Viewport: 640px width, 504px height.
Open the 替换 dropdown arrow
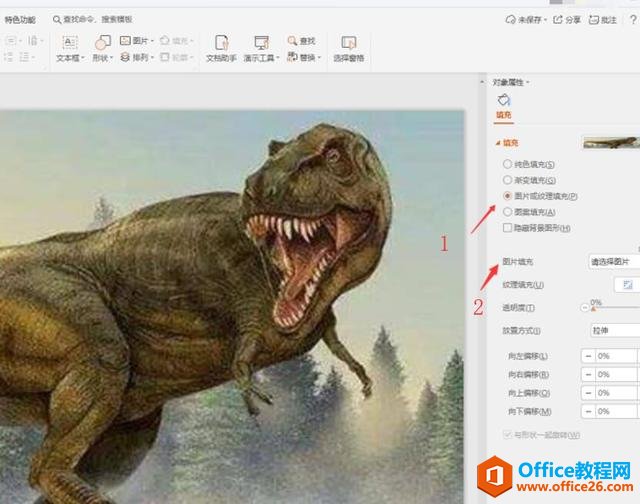[319, 58]
